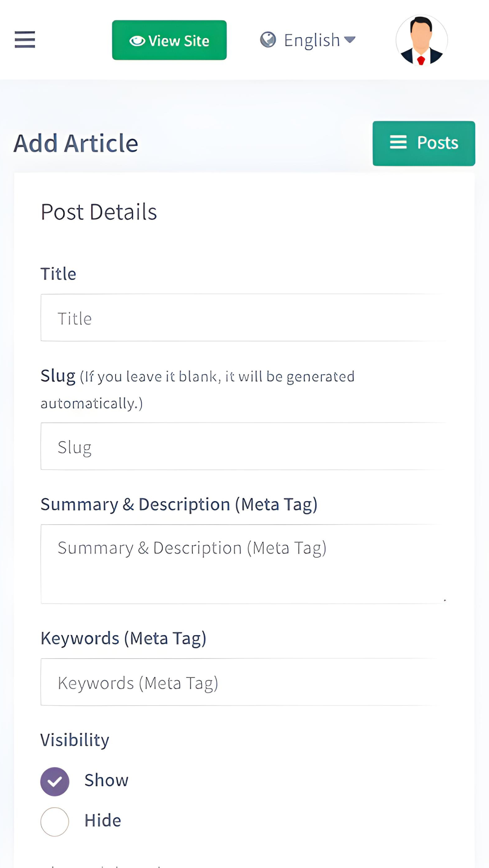This screenshot has width=489, height=868.
Task: Open the hamburger sidebar menu
Action: point(25,39)
